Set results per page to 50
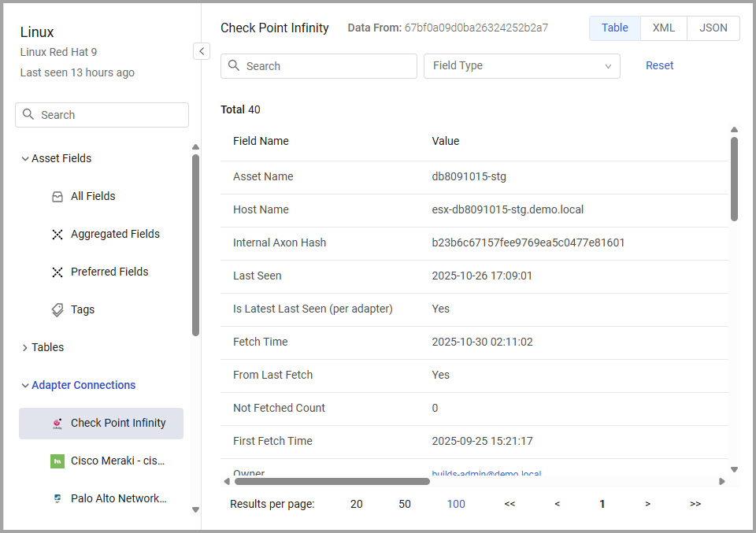 coord(405,504)
